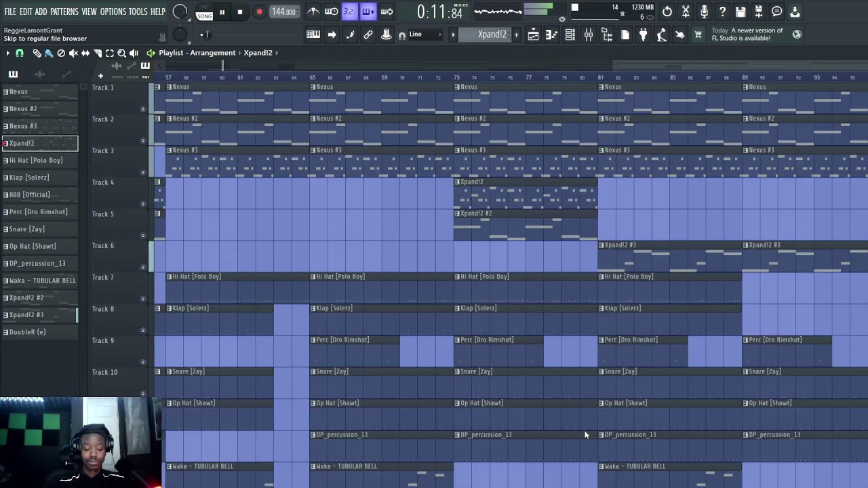
Task: Open the project picker page icon
Action: (x=625, y=35)
